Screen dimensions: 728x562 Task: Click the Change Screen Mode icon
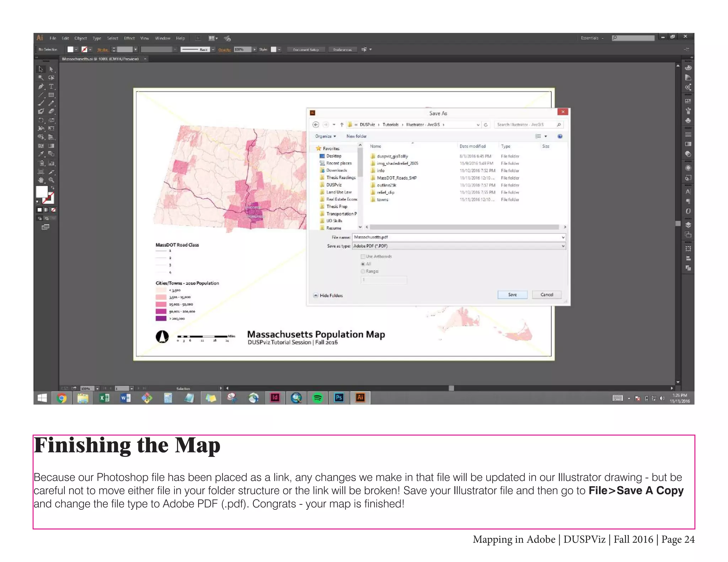pyautogui.click(x=45, y=227)
